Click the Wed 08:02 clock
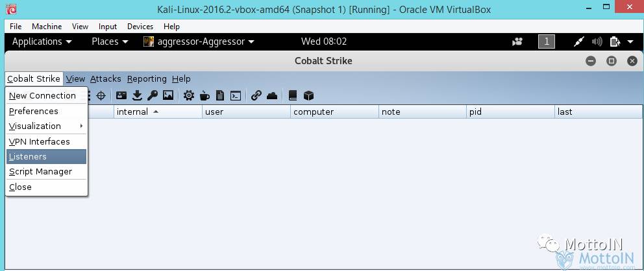This screenshot has width=644, height=271. coord(324,41)
